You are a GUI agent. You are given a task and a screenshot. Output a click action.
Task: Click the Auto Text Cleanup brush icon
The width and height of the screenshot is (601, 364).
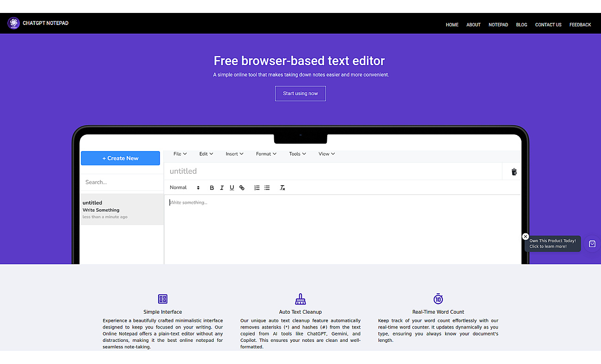tap(300, 299)
